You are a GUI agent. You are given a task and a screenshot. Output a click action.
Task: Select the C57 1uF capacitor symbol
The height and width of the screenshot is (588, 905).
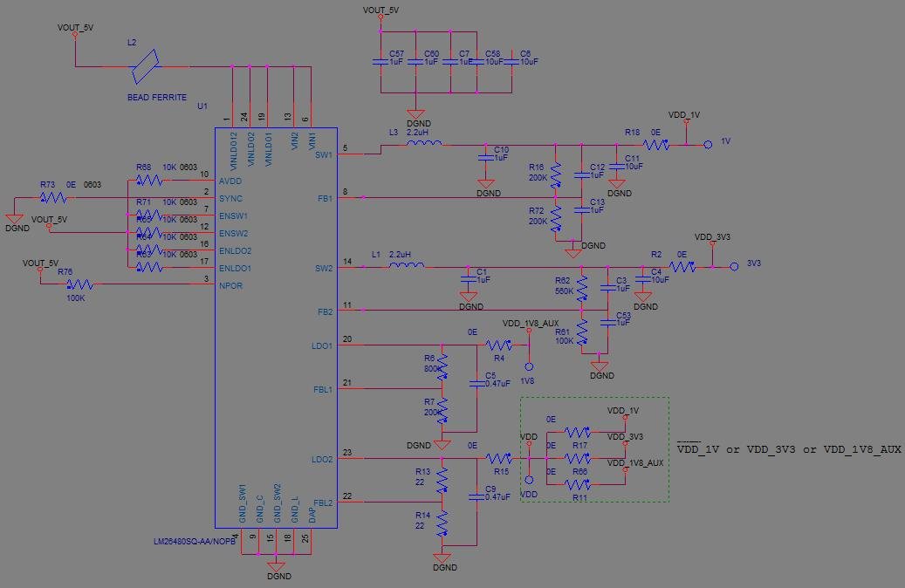pyautogui.click(x=380, y=61)
